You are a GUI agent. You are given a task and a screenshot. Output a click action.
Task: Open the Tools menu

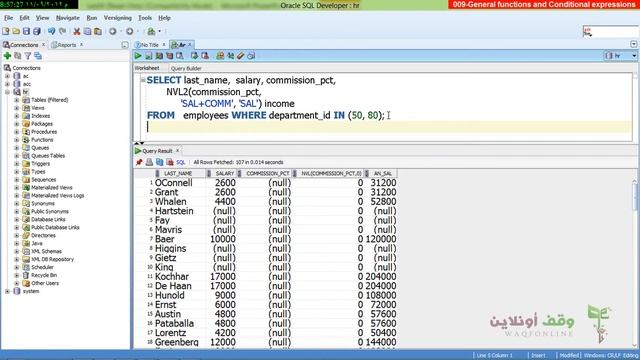pos(145,18)
